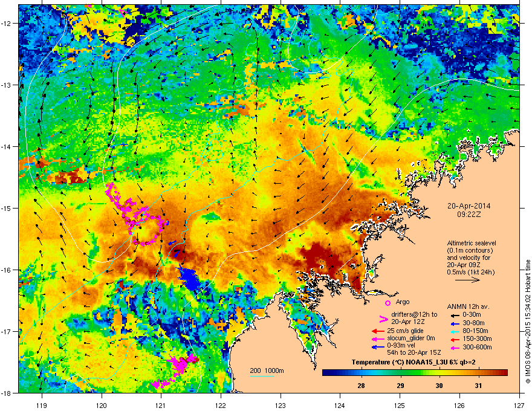Click the black arrow for ANMN 0-30m depth

(454, 316)
